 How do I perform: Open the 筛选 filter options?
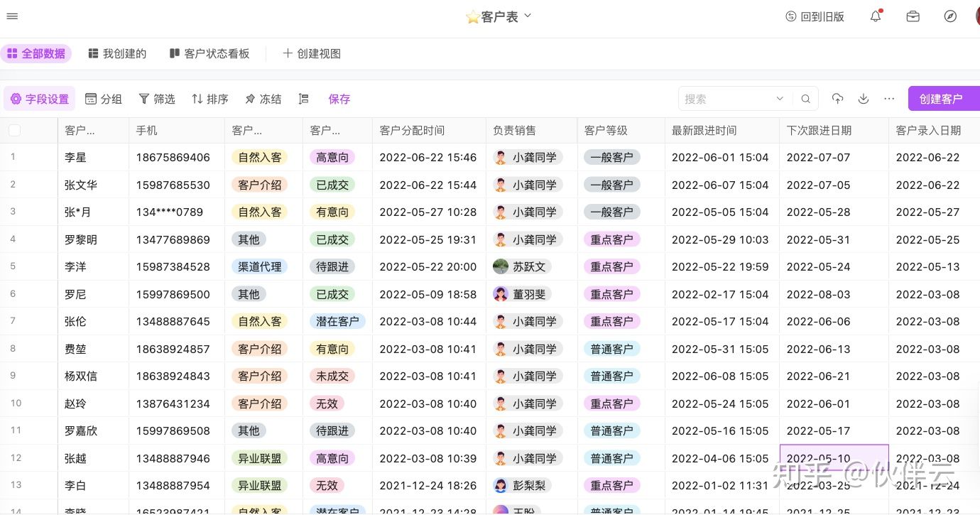157,99
